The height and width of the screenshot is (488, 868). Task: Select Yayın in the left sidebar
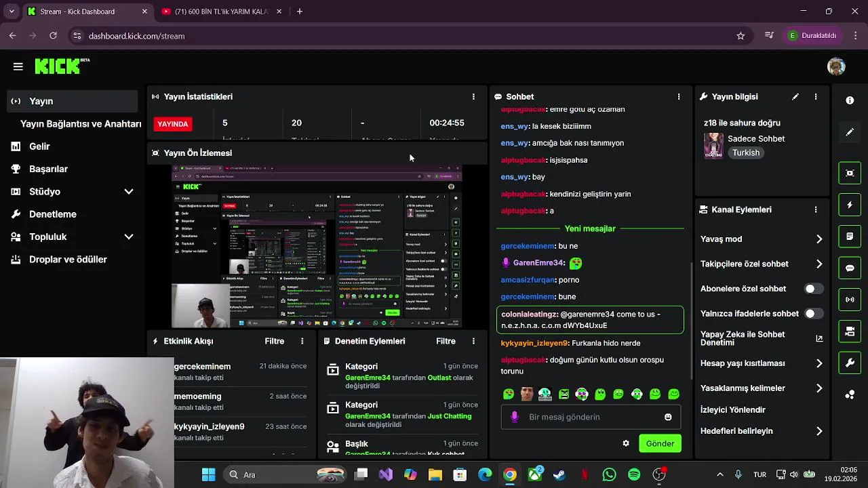72,101
